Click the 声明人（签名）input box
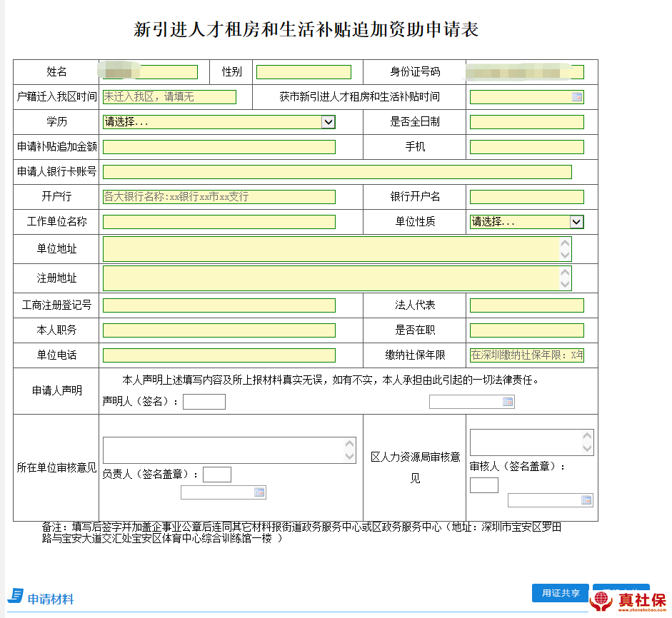The image size is (672, 618). click(x=204, y=402)
